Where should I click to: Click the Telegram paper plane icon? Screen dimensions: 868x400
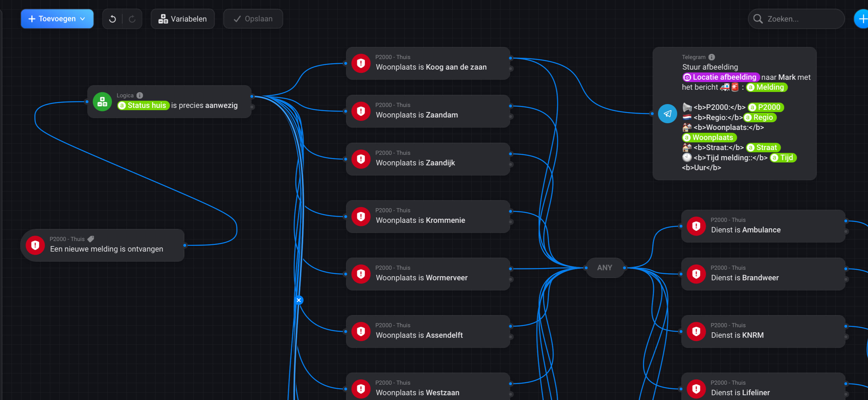(x=667, y=114)
